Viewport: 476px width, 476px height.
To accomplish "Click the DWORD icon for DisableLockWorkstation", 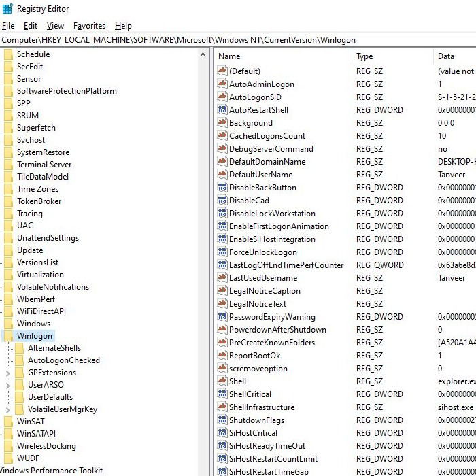I will (x=222, y=213).
